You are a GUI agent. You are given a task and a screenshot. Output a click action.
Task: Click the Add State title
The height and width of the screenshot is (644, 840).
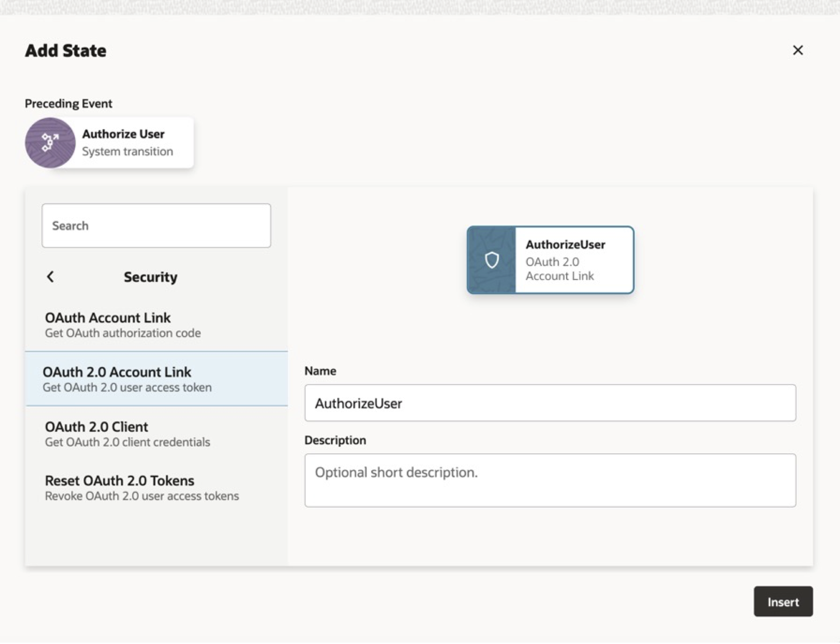[66, 51]
